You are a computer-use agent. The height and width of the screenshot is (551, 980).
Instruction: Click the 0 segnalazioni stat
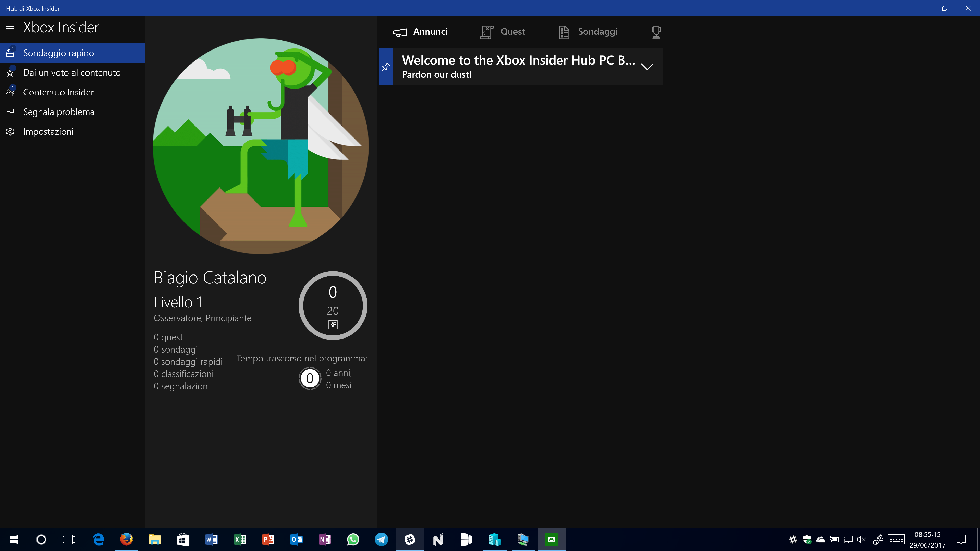tap(181, 386)
